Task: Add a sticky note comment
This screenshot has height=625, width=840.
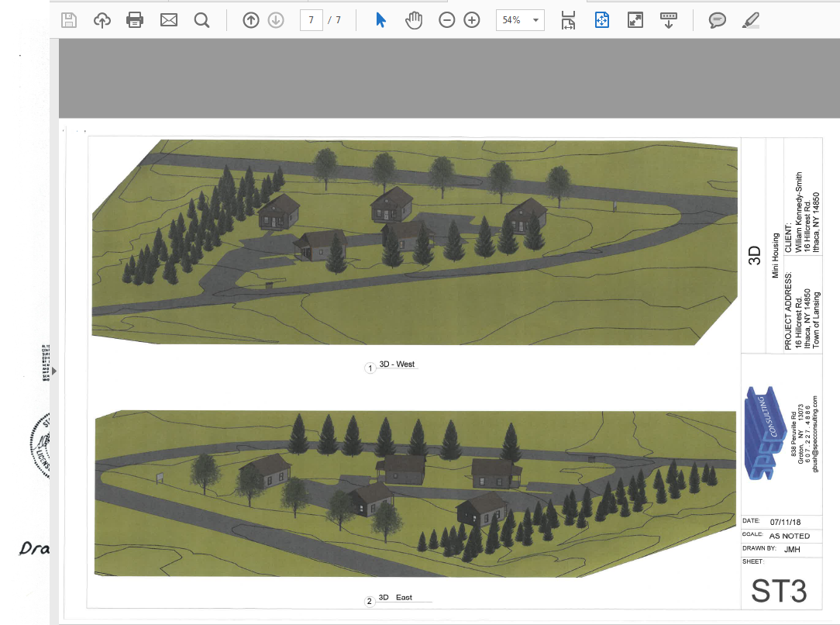Action: click(718, 20)
